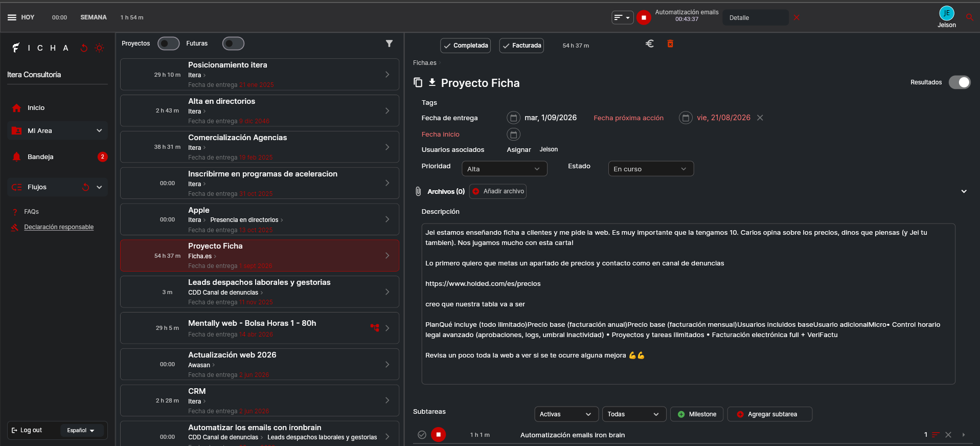
Task: Click the filter funnel icon
Action: point(389,43)
